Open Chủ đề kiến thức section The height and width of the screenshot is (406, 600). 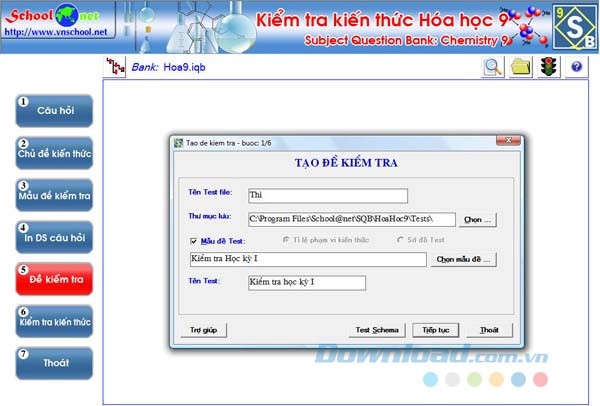[x=54, y=153]
